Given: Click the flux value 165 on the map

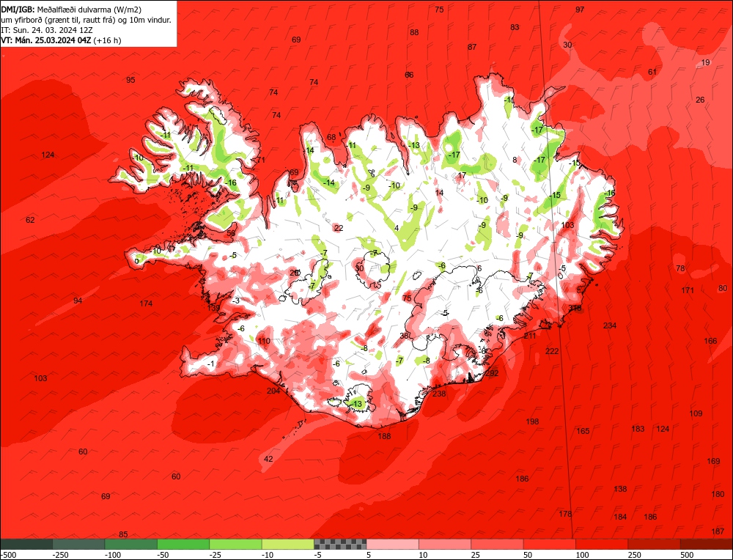Looking at the screenshot, I should click(x=583, y=431).
